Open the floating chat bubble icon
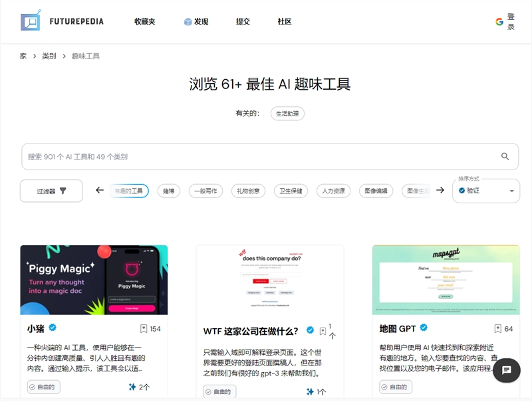 click(x=506, y=370)
